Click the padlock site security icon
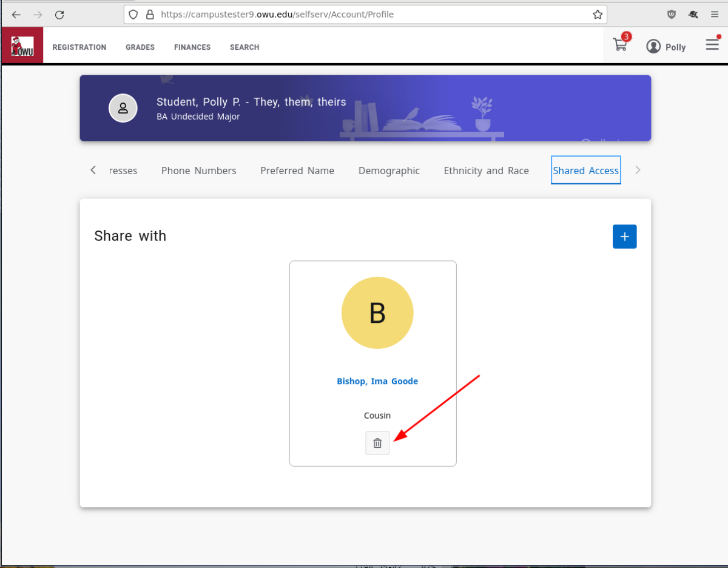The height and width of the screenshot is (568, 728). click(150, 15)
